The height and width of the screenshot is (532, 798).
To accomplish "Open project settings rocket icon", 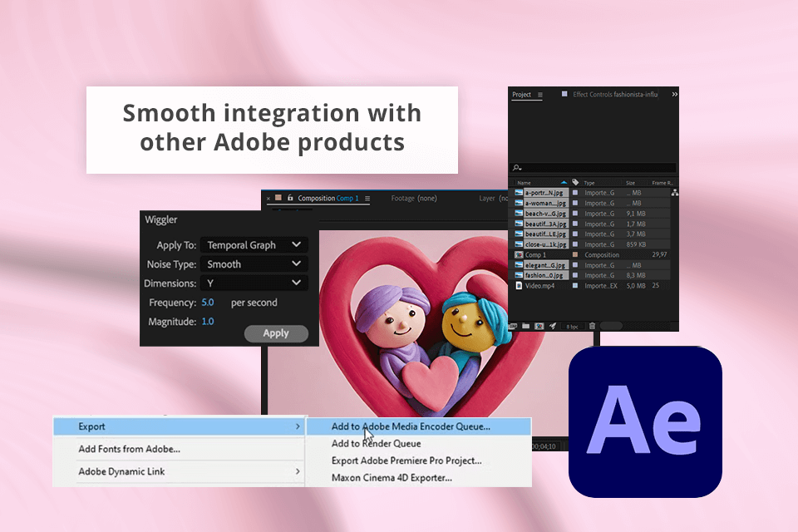I will [553, 327].
